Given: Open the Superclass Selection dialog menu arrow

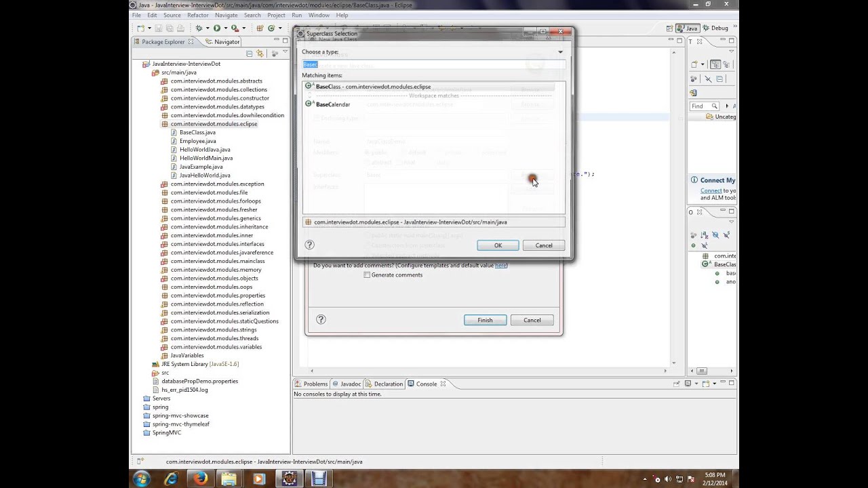Looking at the screenshot, I should pyautogui.click(x=560, y=52).
